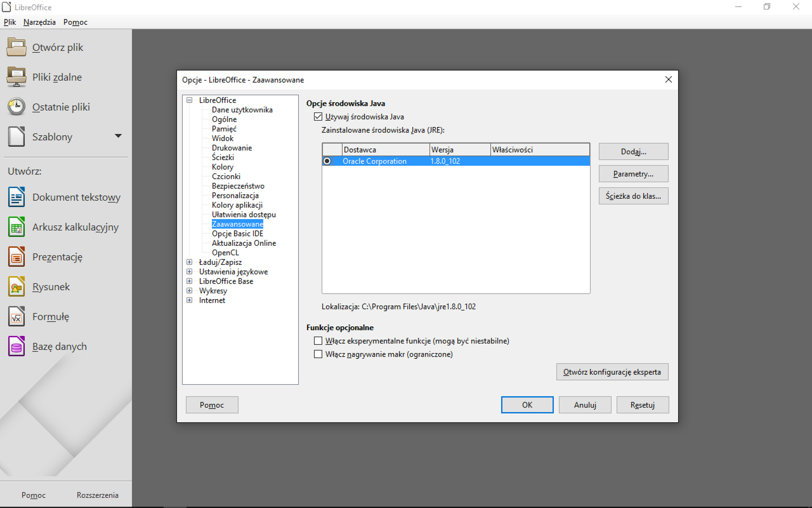Select 'Personalizacja' in options tree

pos(235,195)
